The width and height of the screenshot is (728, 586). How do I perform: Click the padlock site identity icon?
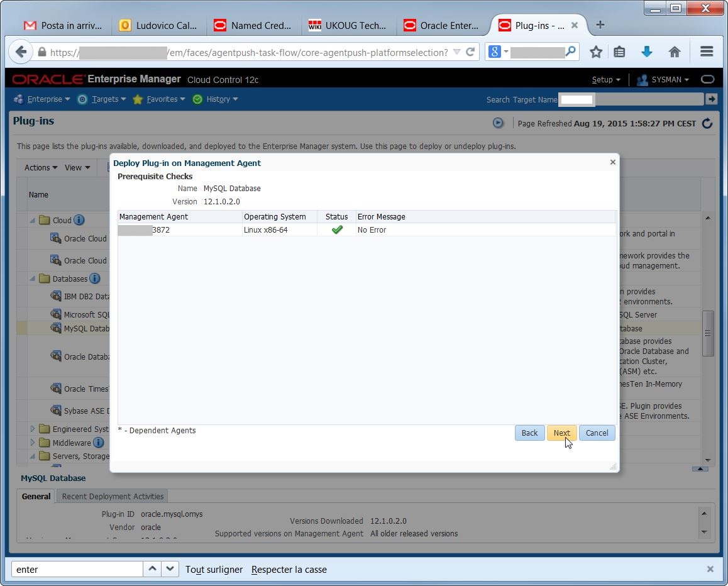point(41,52)
